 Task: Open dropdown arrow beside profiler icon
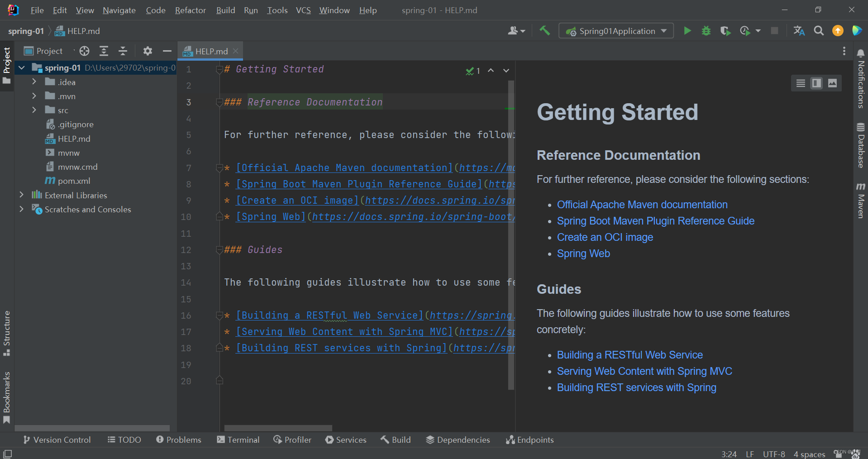click(758, 31)
